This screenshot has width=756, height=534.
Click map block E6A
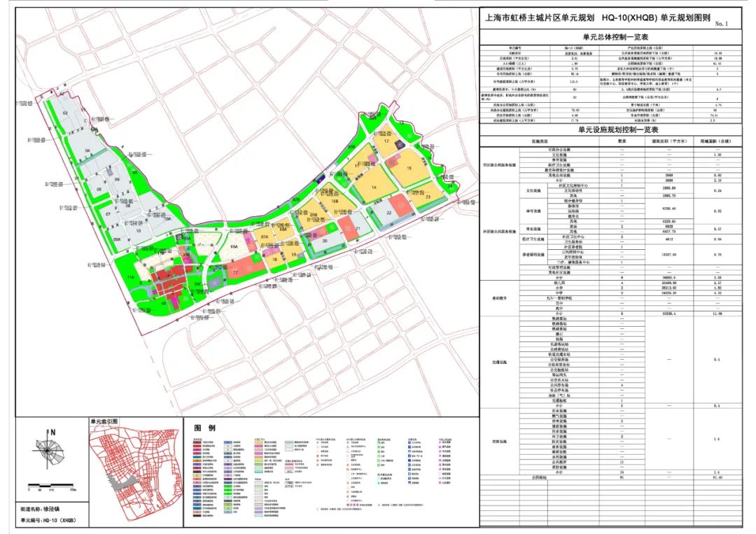click(x=234, y=246)
